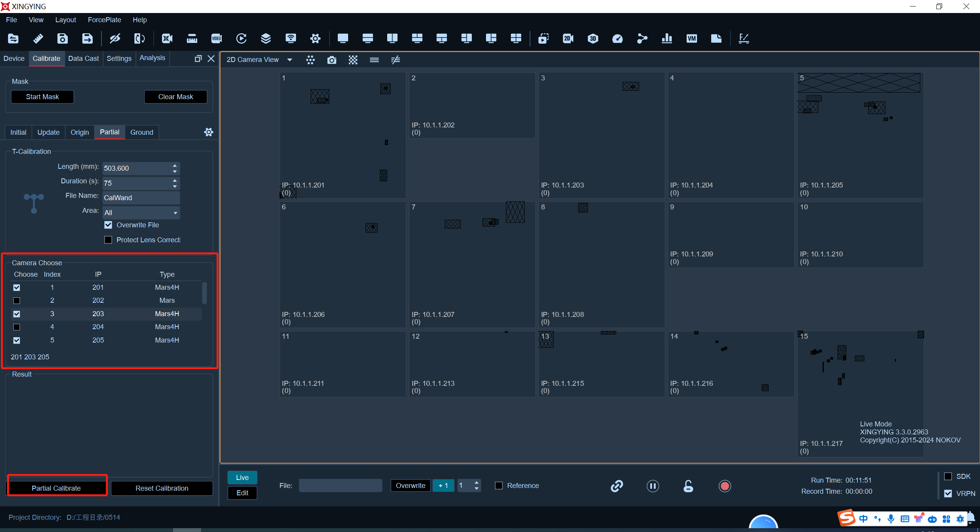Increase the Duration value with up arrow

(175, 180)
